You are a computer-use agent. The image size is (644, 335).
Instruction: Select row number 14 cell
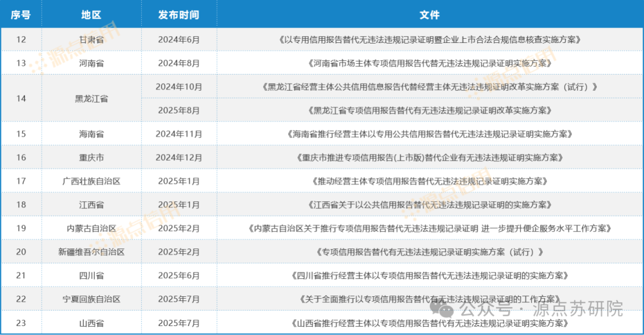click(21, 99)
